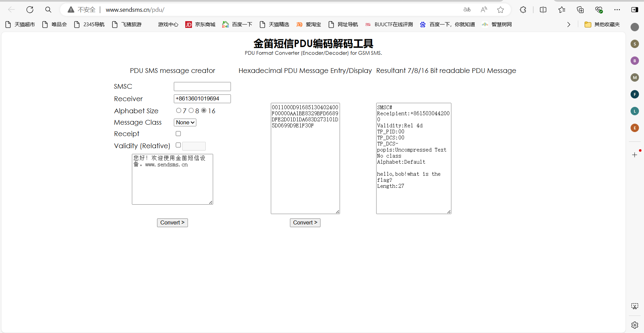
Task: Toggle split screen icon
Action: [543, 10]
